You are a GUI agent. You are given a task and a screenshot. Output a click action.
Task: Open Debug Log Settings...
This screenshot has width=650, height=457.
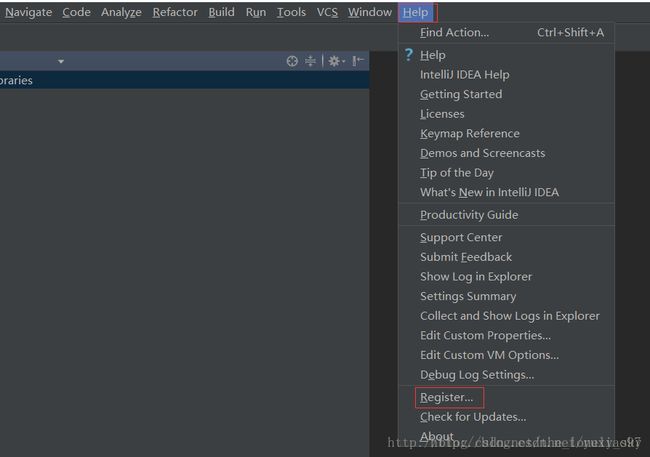(506, 375)
